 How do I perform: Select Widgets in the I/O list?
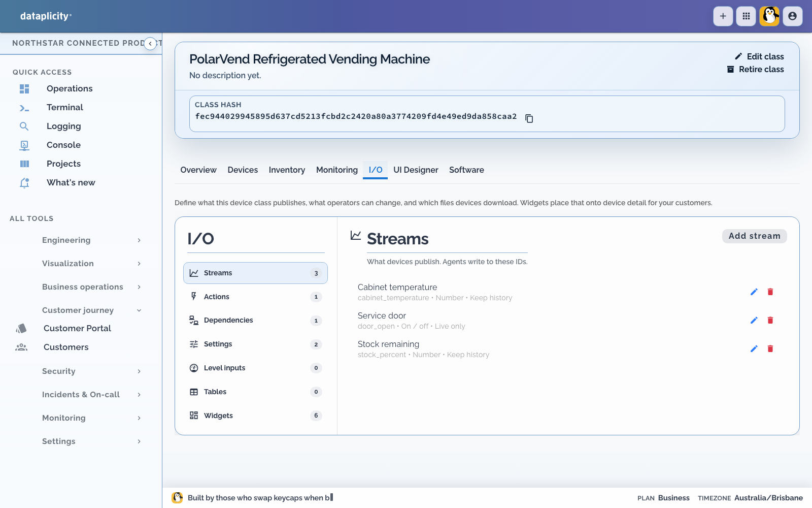tap(255, 416)
